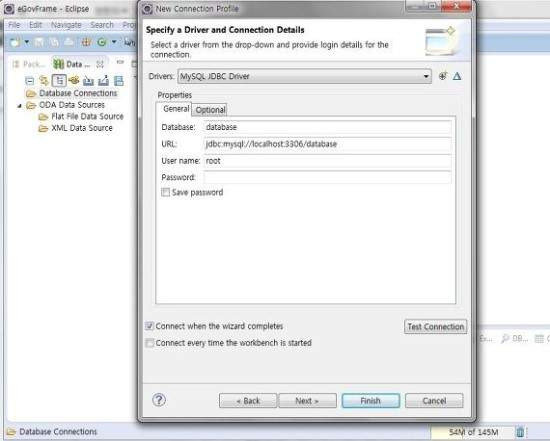This screenshot has height=441, width=550.
Task: Click the New Connection Profile icon in Data Source Explorer
Action: click(74, 80)
